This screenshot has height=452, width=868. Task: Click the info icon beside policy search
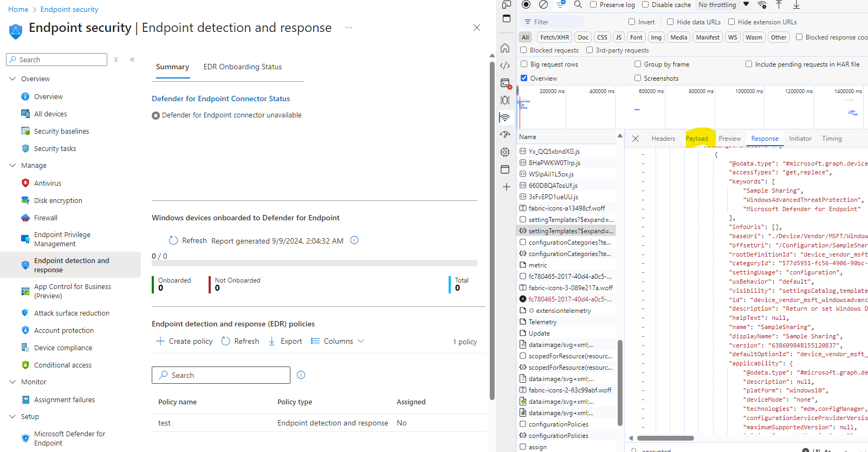point(301,375)
